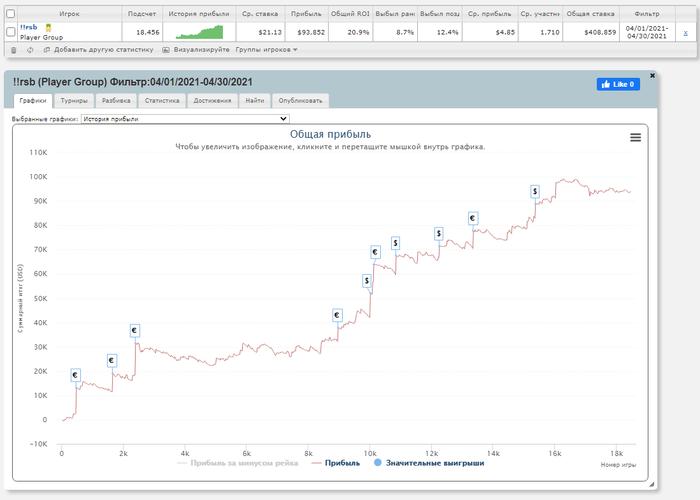This screenshot has height=500, width=700.
Task: Sort by the 'Подсчет' column header
Action: tap(142, 14)
